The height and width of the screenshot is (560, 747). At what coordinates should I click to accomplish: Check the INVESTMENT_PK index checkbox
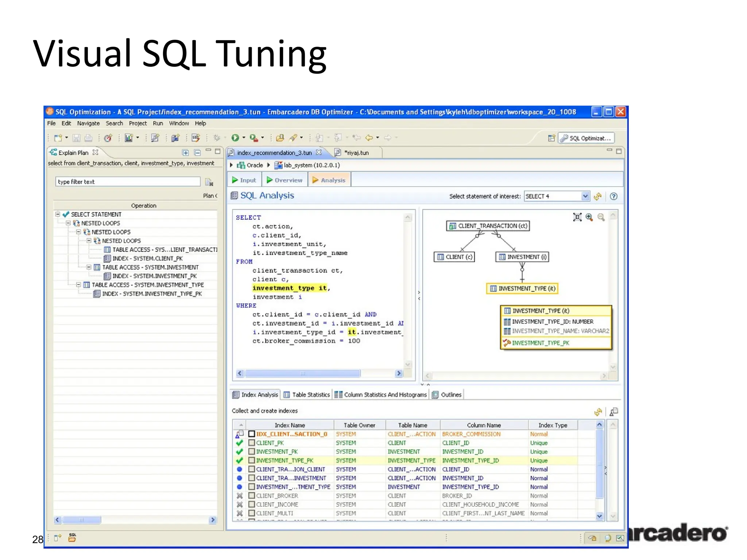point(252,451)
